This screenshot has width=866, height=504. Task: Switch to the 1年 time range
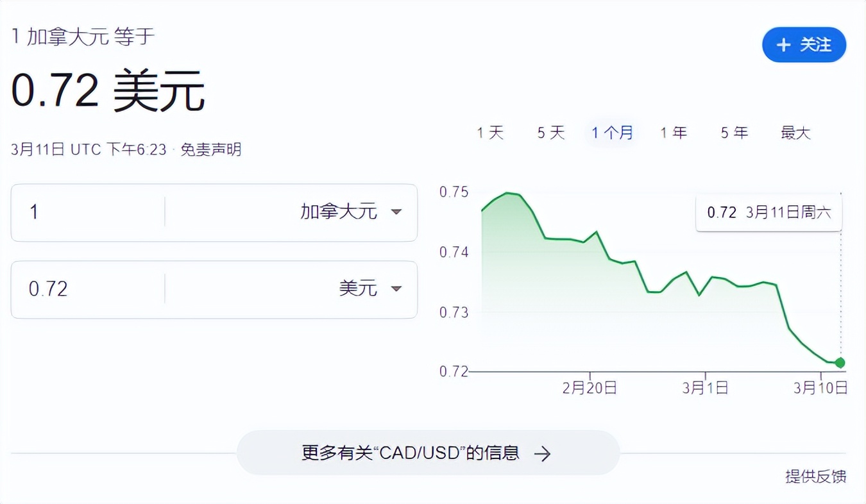point(673,132)
